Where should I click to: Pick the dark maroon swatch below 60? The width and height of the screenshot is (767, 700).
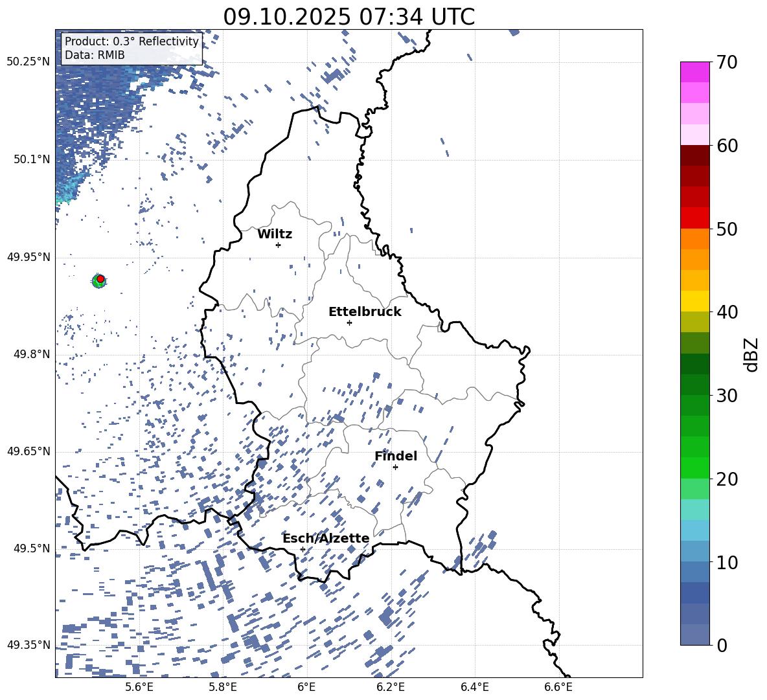694,156
